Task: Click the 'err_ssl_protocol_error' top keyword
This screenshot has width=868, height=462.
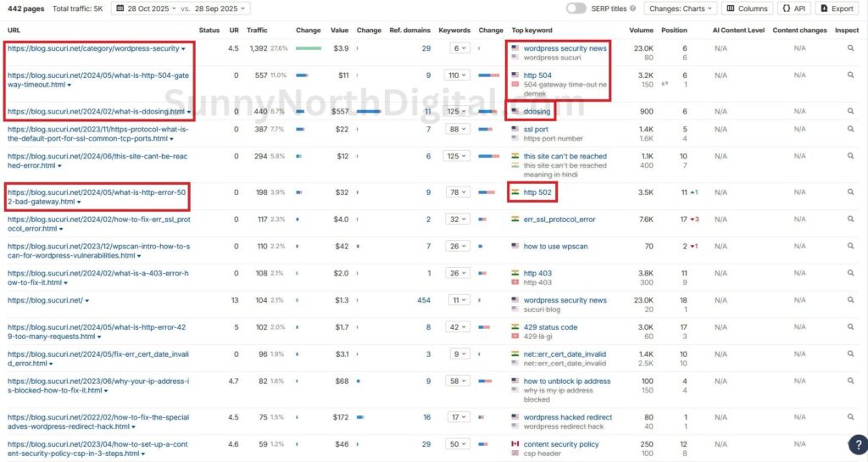Action: click(559, 219)
